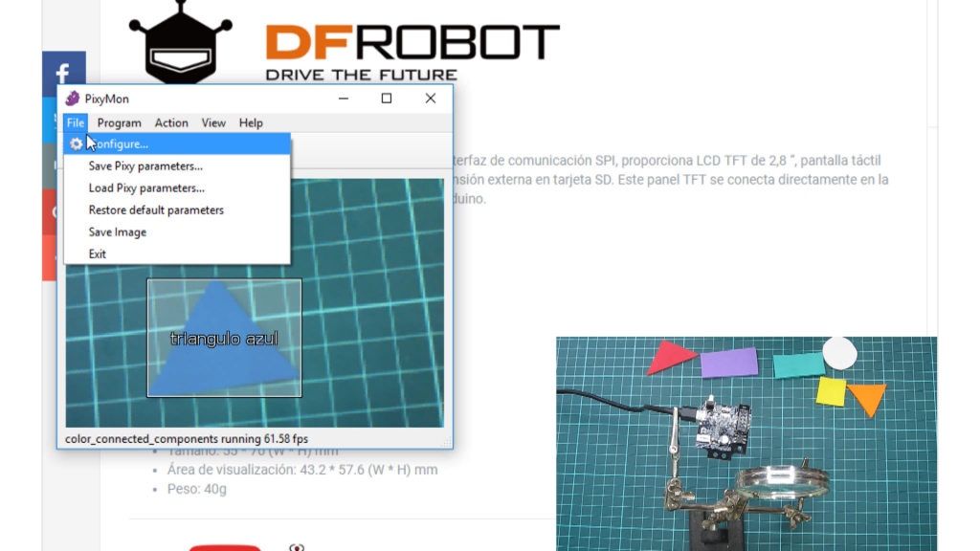Close the PixyMon window
This screenshot has width=980, height=551.
point(431,99)
